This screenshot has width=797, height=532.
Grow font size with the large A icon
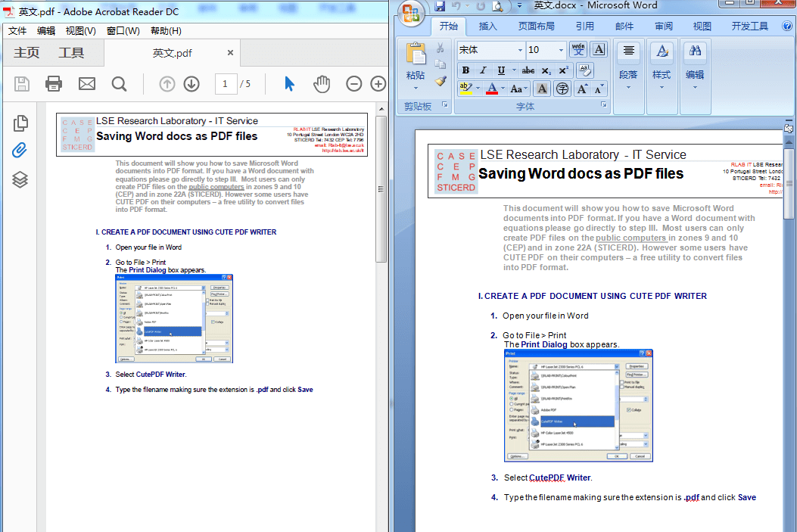click(582, 89)
